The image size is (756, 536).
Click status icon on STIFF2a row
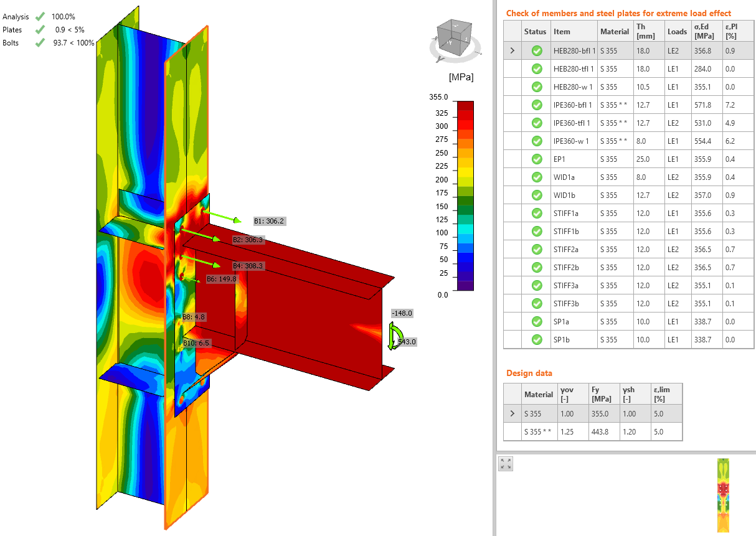(536, 249)
